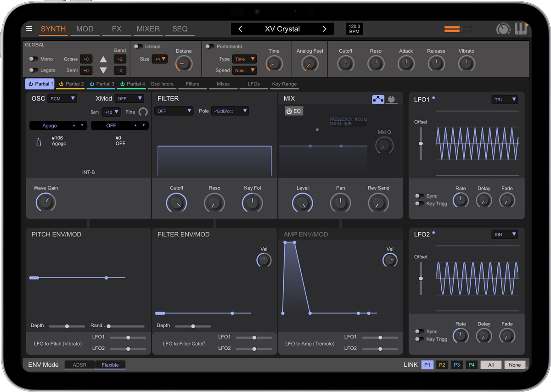551x392 pixels.
Task: Open the LFO1 waveform TRI dropdown
Action: (x=505, y=99)
